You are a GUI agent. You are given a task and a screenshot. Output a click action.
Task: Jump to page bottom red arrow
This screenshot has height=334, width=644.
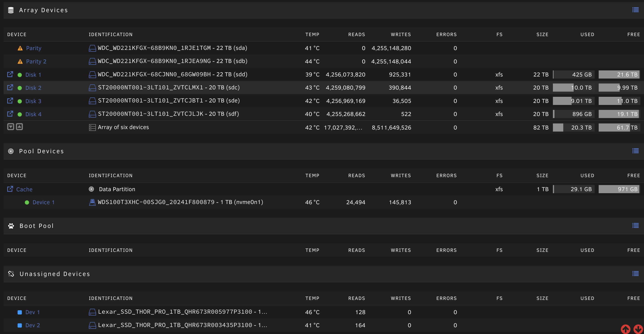638,329
